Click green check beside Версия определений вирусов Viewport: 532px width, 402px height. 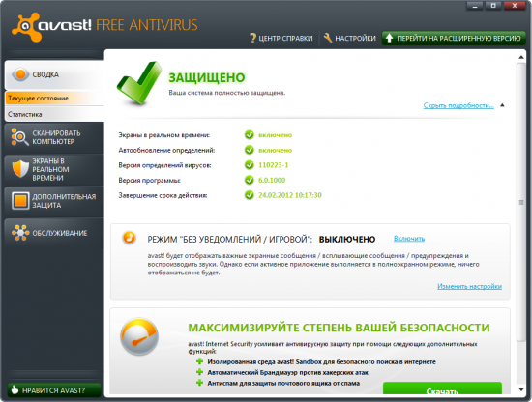point(250,164)
